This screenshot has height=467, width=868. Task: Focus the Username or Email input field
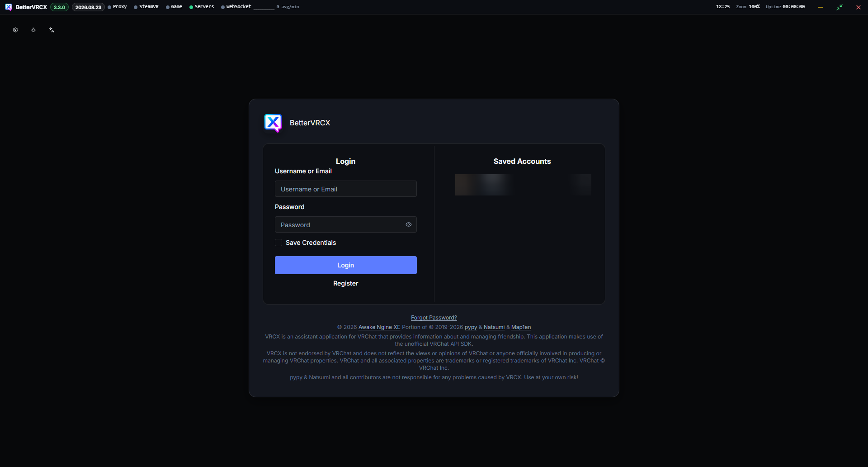click(x=346, y=189)
